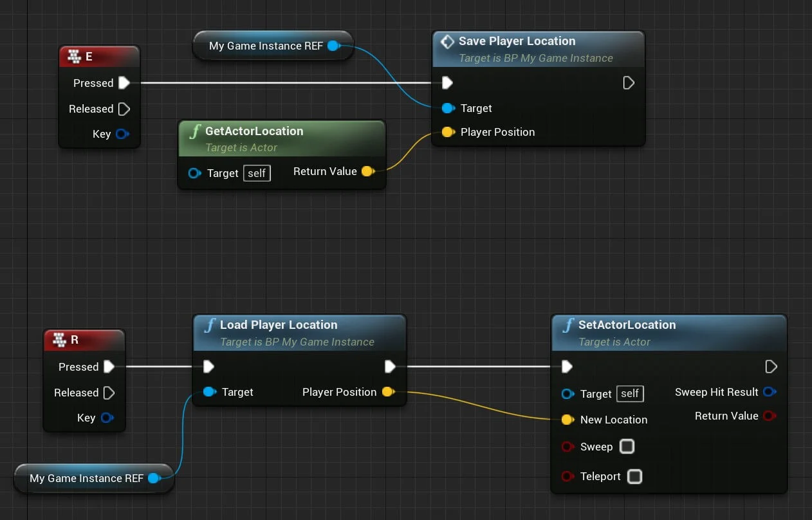This screenshot has height=520, width=812.
Task: Click the Save Player Location event icon
Action: [x=447, y=42]
